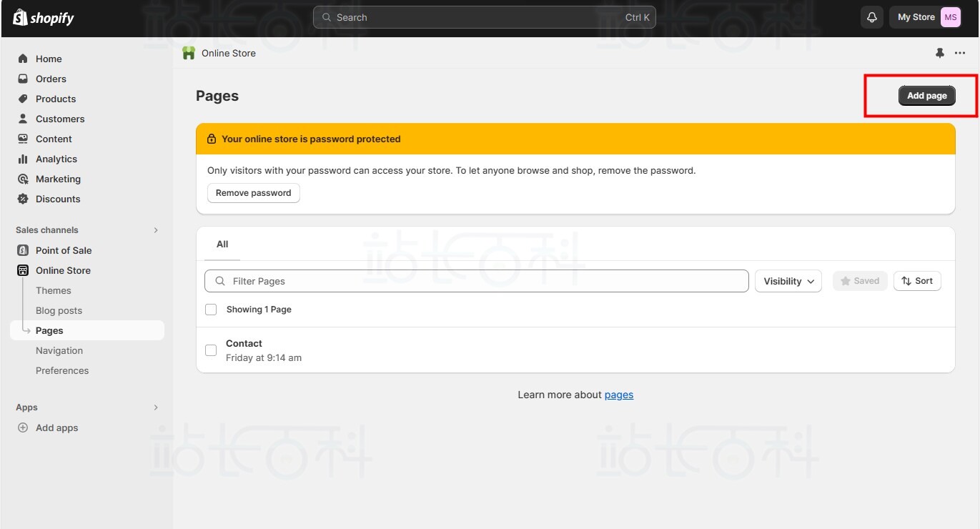Viewport: 980px width, 529px height.
Task: Open Themes under Online Store
Action: coord(54,290)
